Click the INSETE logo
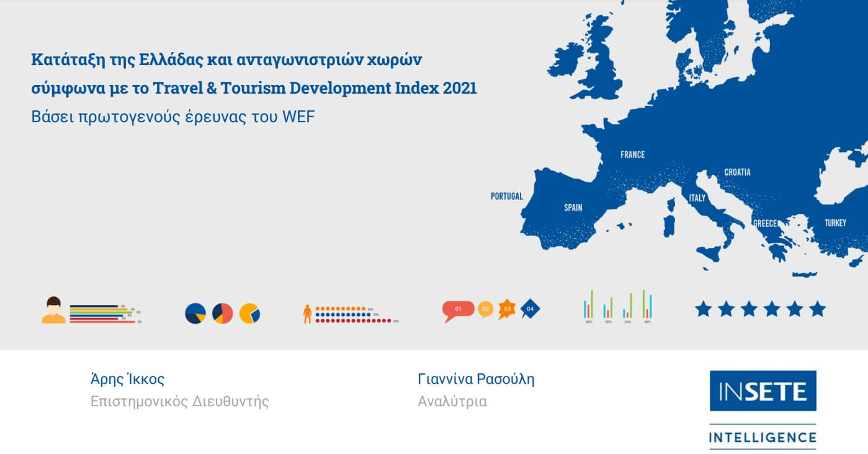This screenshot has height=454, width=868. (x=763, y=391)
